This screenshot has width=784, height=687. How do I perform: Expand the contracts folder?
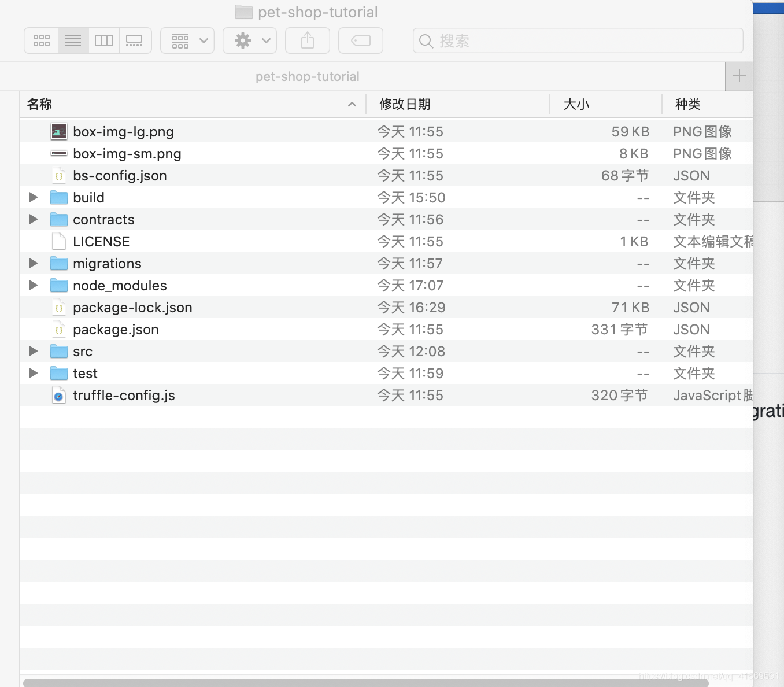click(x=34, y=219)
